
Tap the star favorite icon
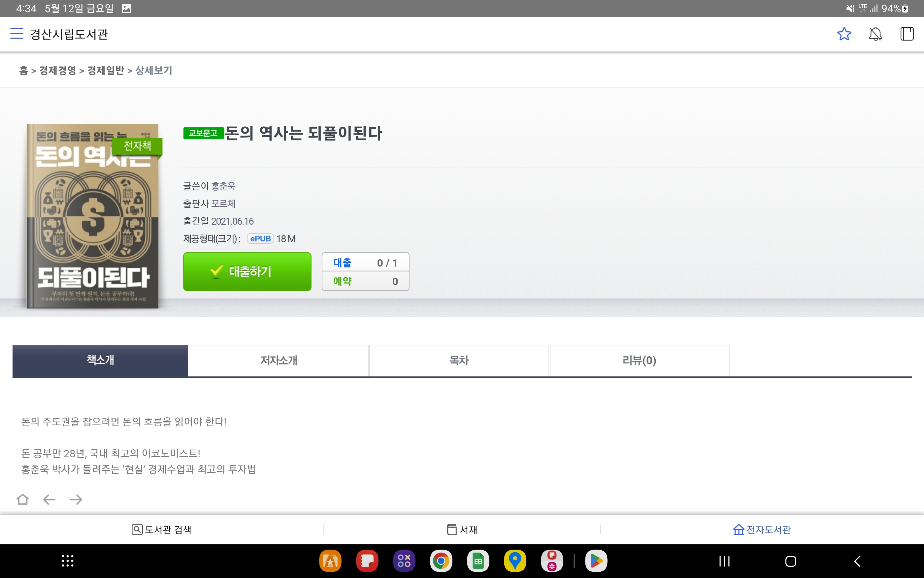point(844,34)
